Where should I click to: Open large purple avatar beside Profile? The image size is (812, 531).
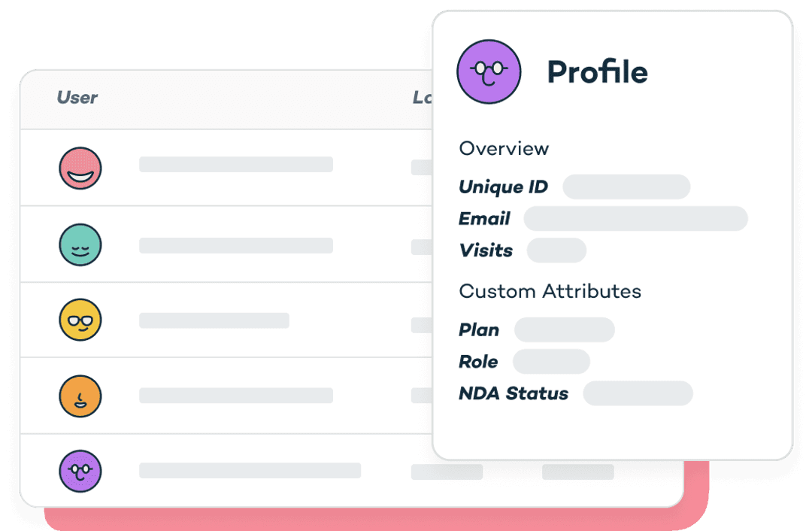[489, 71]
